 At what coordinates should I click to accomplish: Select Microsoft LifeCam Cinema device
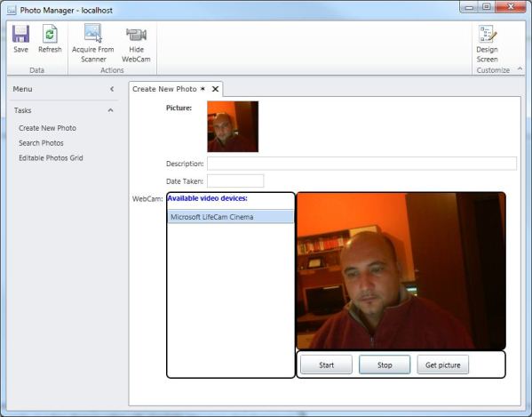coord(231,217)
